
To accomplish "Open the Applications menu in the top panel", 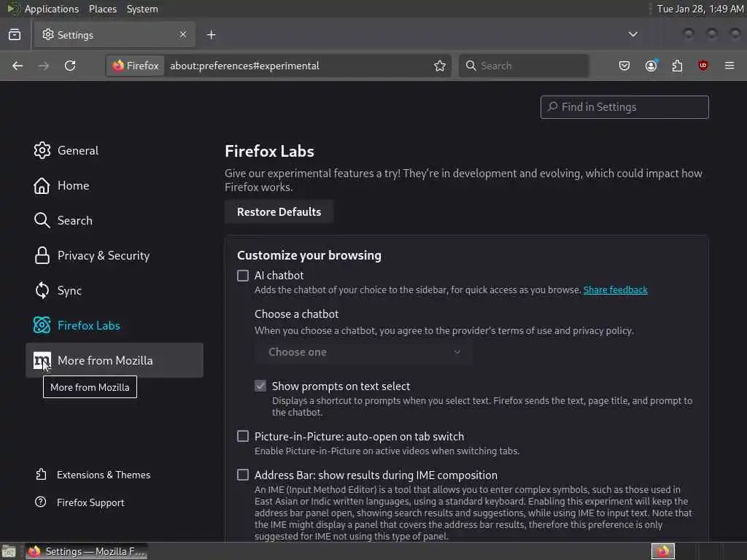I will pyautogui.click(x=51, y=9).
